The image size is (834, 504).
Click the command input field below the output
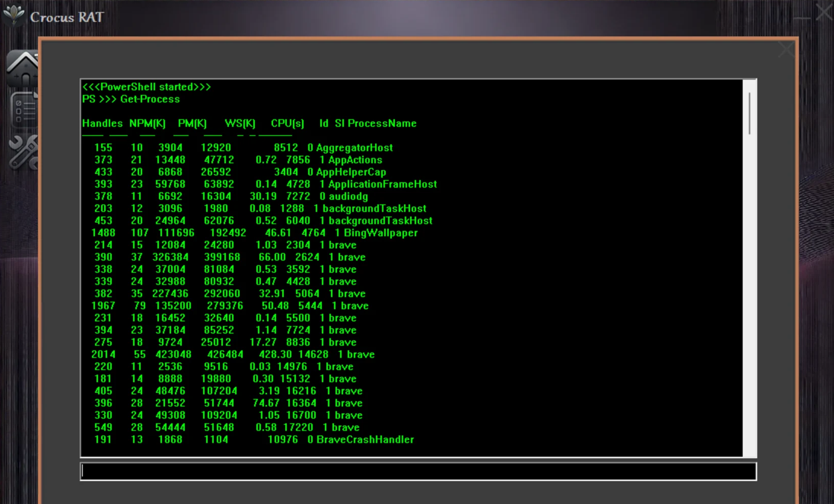pos(418,471)
